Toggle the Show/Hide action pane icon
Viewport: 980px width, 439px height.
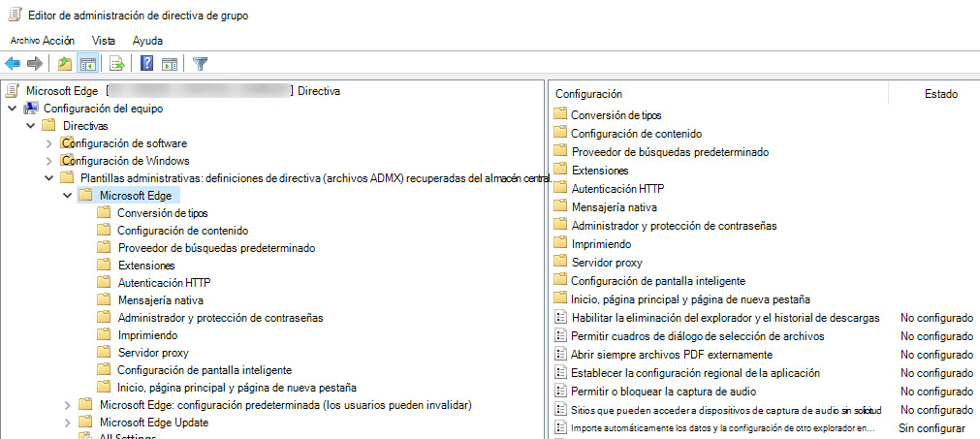(x=170, y=63)
